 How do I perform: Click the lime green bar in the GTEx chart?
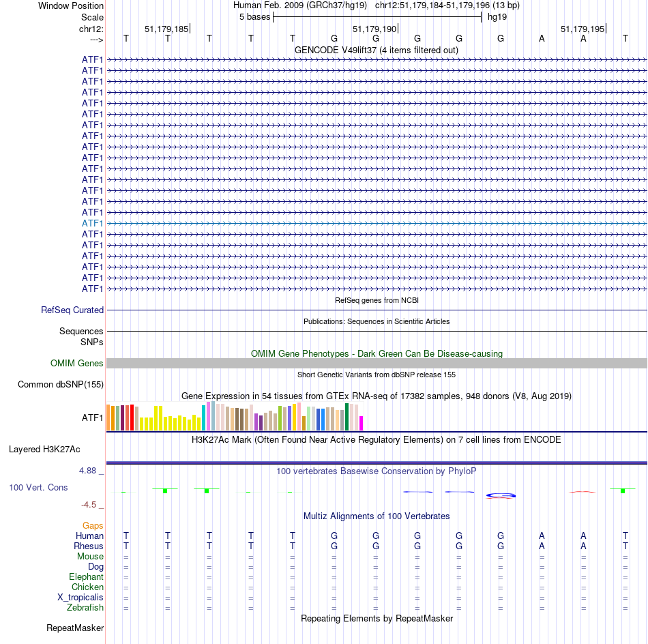(x=280, y=418)
